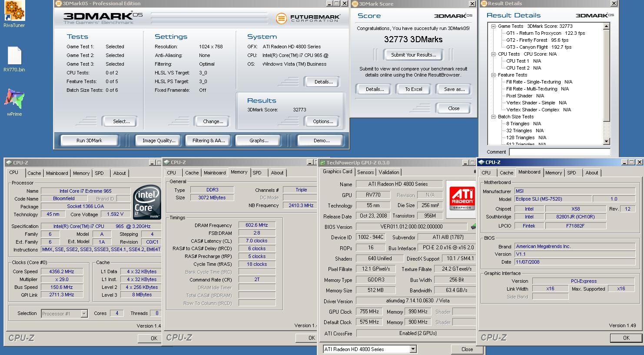Click the 32773 3DMarks score text
Viewport: 644px width, 355px height.
413,39
